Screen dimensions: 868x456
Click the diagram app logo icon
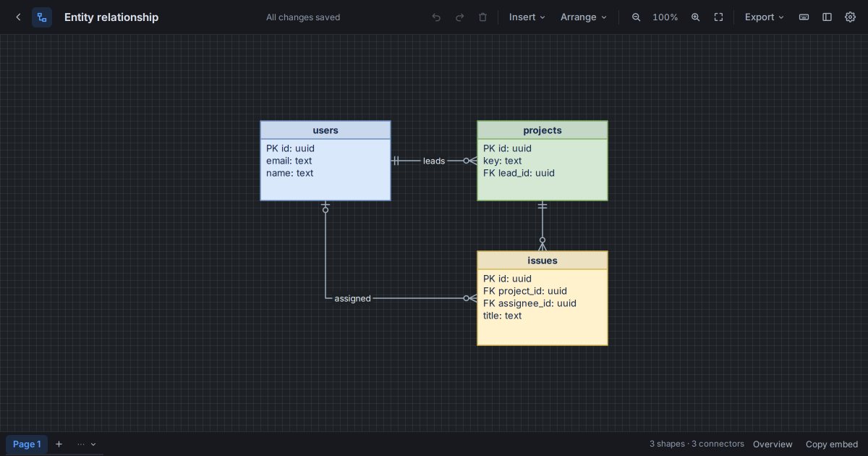(42, 17)
